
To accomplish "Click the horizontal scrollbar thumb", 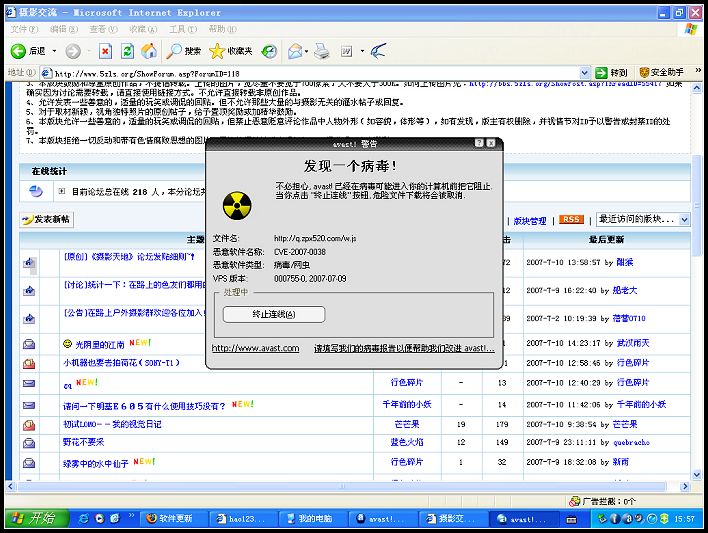I will click(x=341, y=486).
